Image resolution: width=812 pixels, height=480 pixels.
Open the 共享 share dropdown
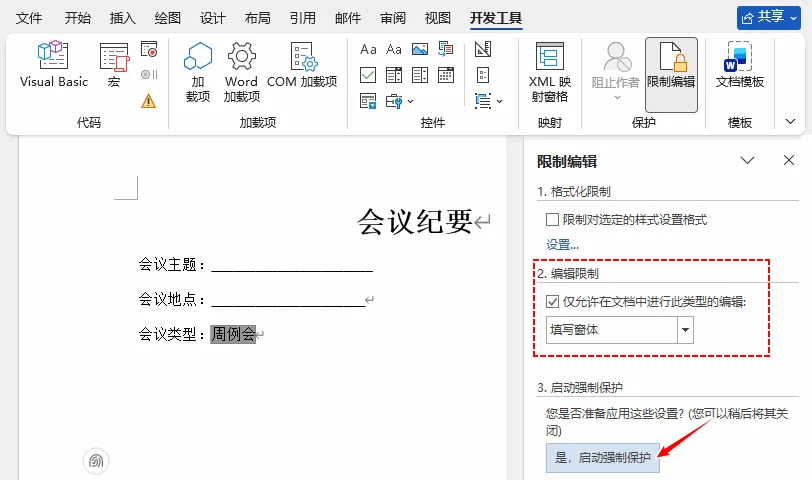769,18
